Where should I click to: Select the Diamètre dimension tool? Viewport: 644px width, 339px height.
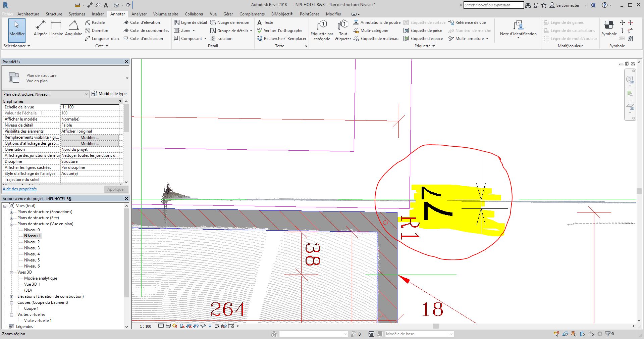point(97,31)
